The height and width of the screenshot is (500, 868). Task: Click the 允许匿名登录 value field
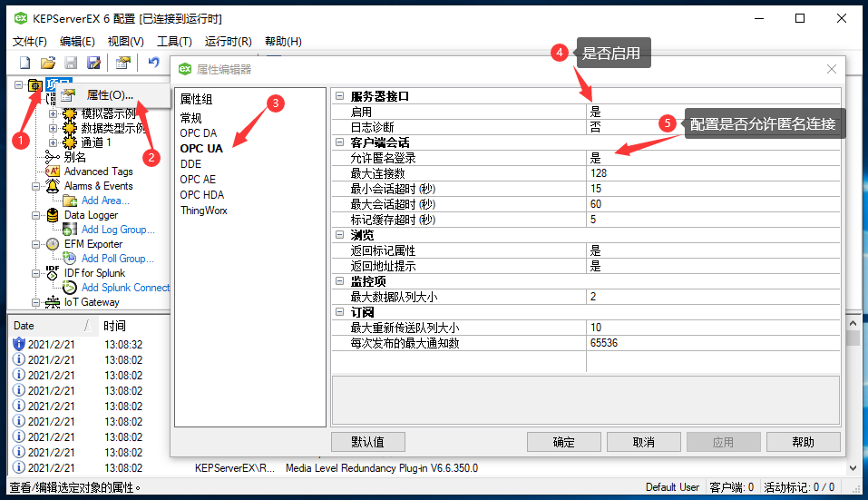click(713, 158)
